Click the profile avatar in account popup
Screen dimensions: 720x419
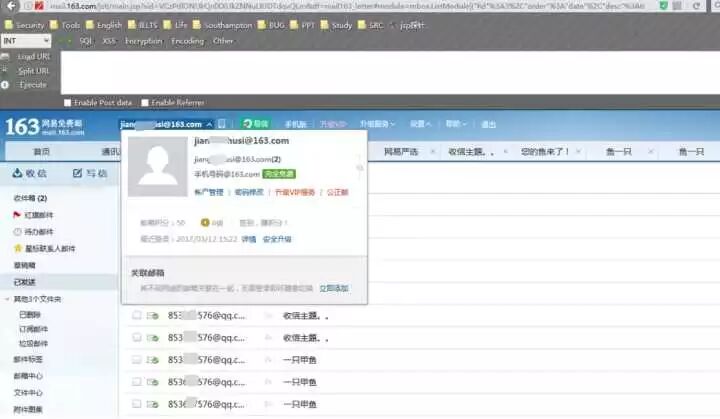pyautogui.click(x=158, y=166)
